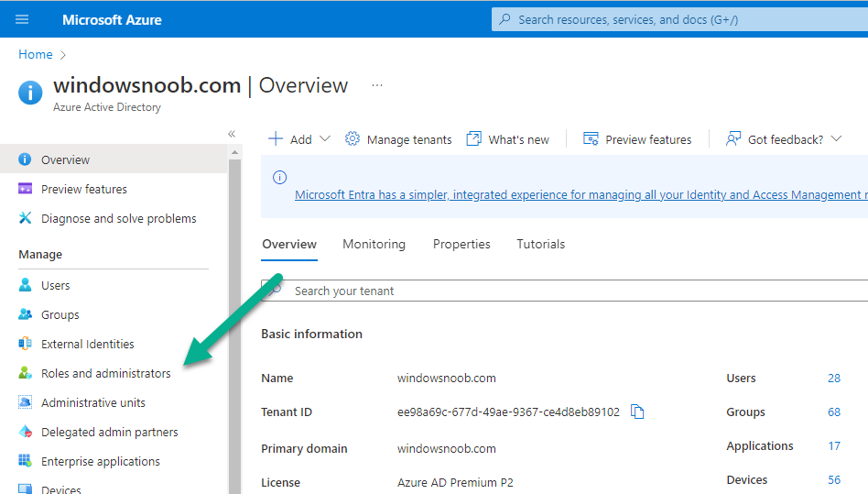Open the hamburger portal menu

click(x=22, y=19)
